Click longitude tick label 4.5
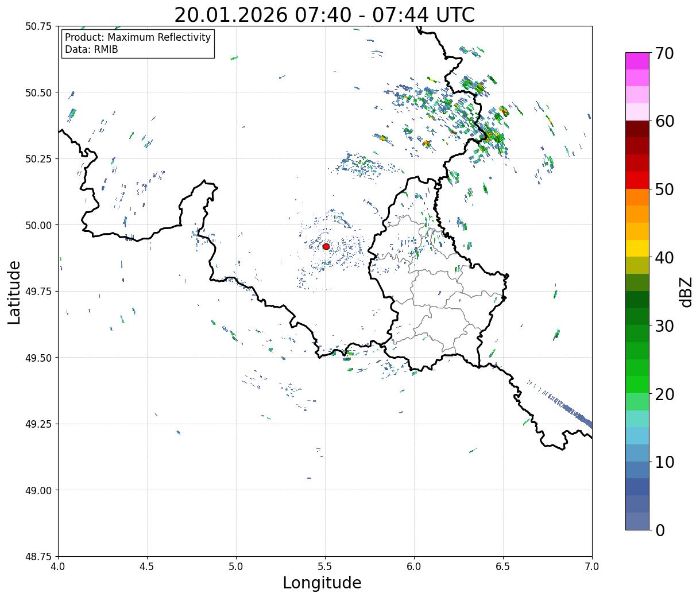Viewport: 700px width, 597px height. pyautogui.click(x=147, y=567)
